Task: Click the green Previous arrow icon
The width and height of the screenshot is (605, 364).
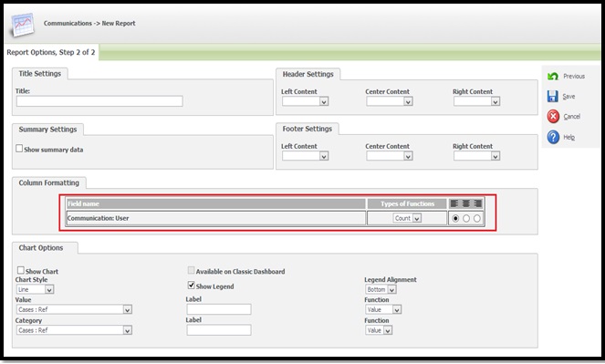Action: click(x=552, y=77)
